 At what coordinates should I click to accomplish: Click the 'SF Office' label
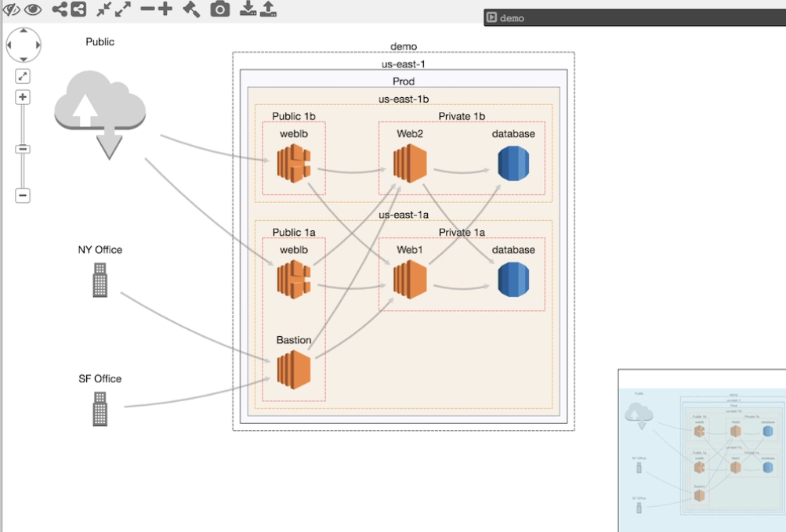pyautogui.click(x=100, y=378)
